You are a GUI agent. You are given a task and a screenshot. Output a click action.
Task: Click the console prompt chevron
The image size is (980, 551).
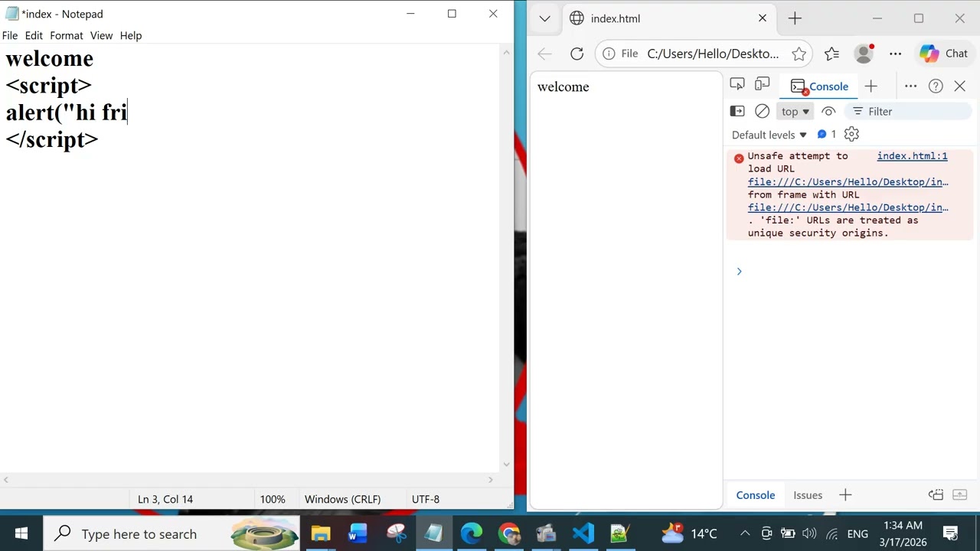[x=739, y=271]
